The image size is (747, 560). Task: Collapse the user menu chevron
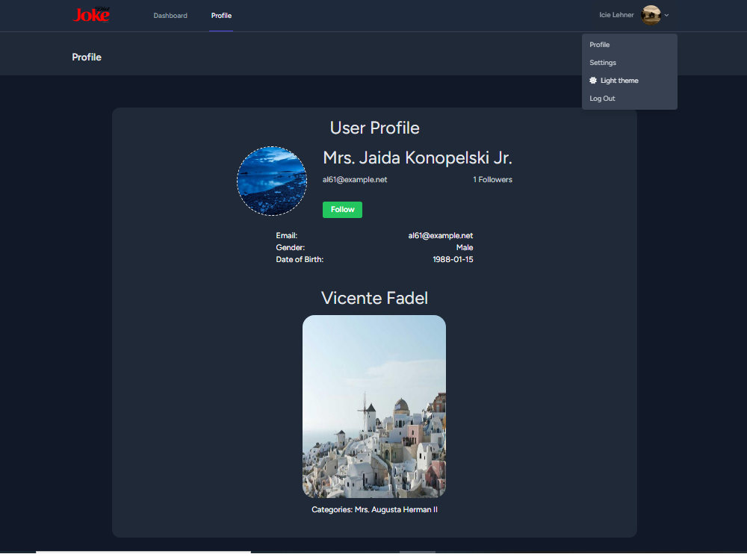tap(666, 15)
